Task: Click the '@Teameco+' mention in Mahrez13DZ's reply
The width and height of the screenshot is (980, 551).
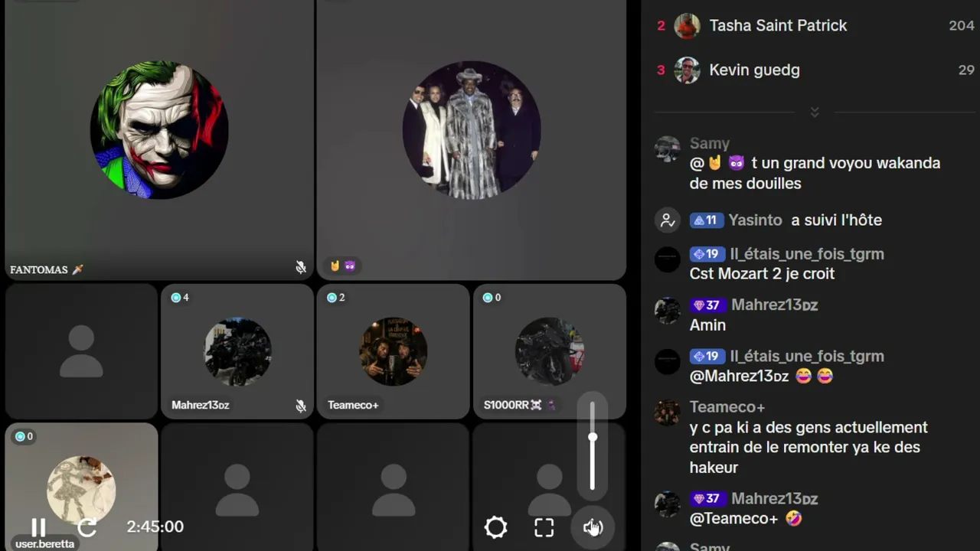Action: tap(733, 519)
